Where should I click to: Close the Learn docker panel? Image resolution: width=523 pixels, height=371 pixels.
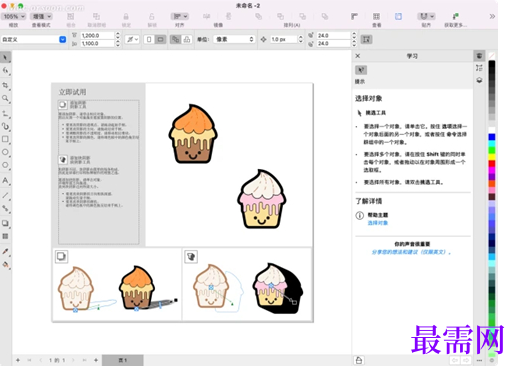click(x=358, y=56)
